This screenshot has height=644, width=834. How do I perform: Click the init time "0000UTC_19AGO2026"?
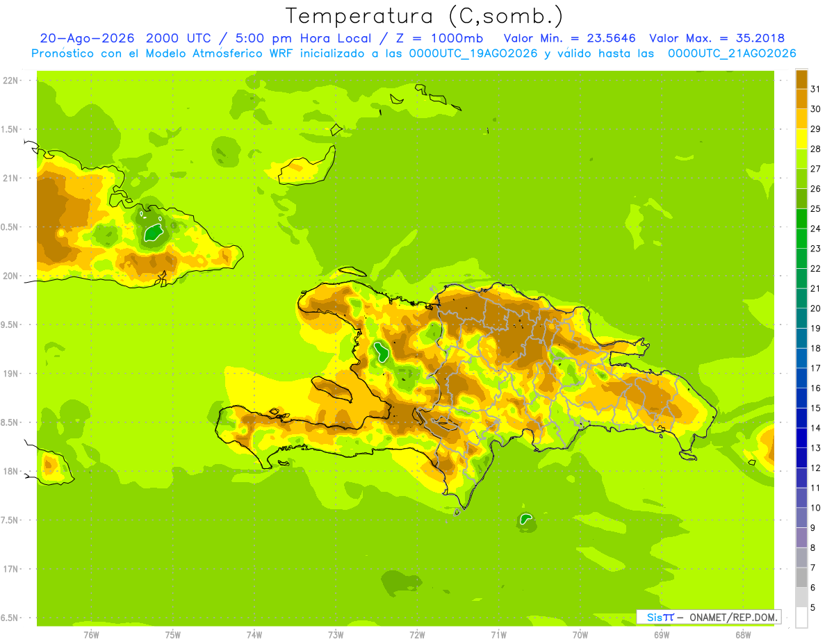point(473,53)
